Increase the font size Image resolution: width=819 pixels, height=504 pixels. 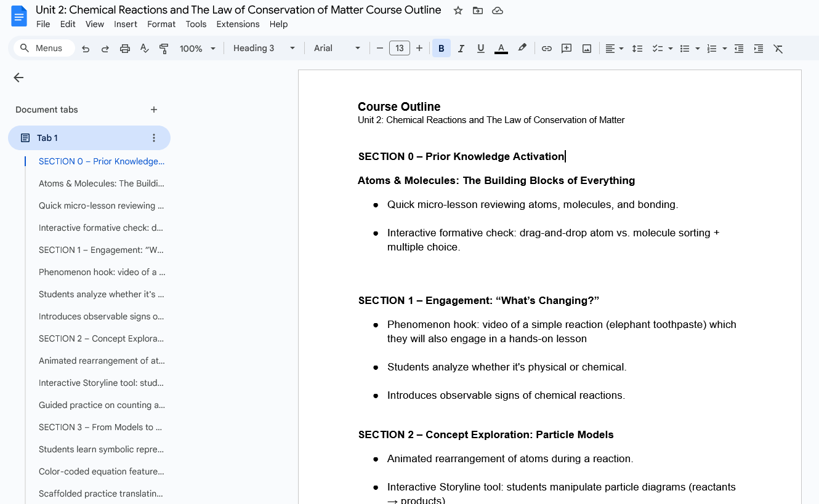[x=419, y=48]
